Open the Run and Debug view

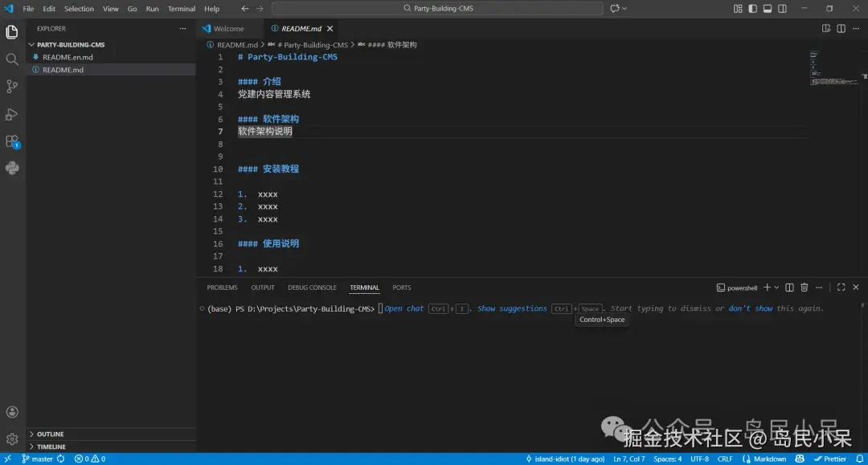(x=11, y=114)
